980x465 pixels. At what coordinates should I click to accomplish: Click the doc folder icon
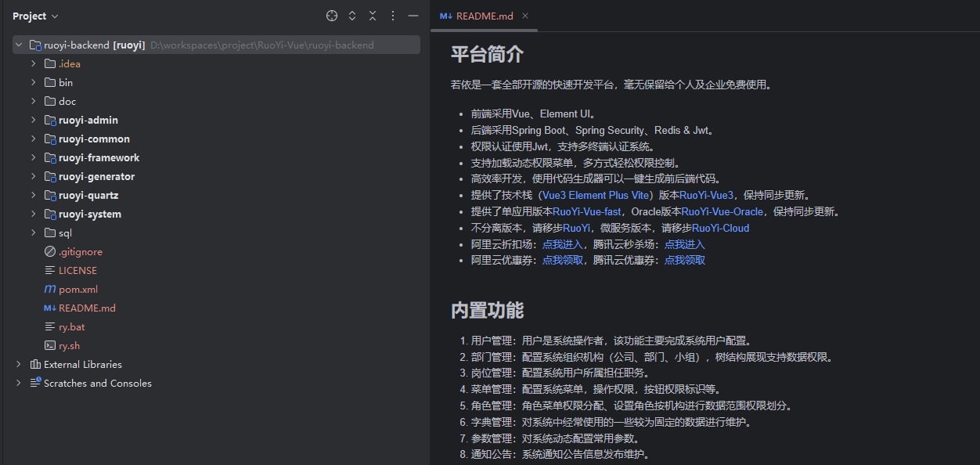[50, 102]
